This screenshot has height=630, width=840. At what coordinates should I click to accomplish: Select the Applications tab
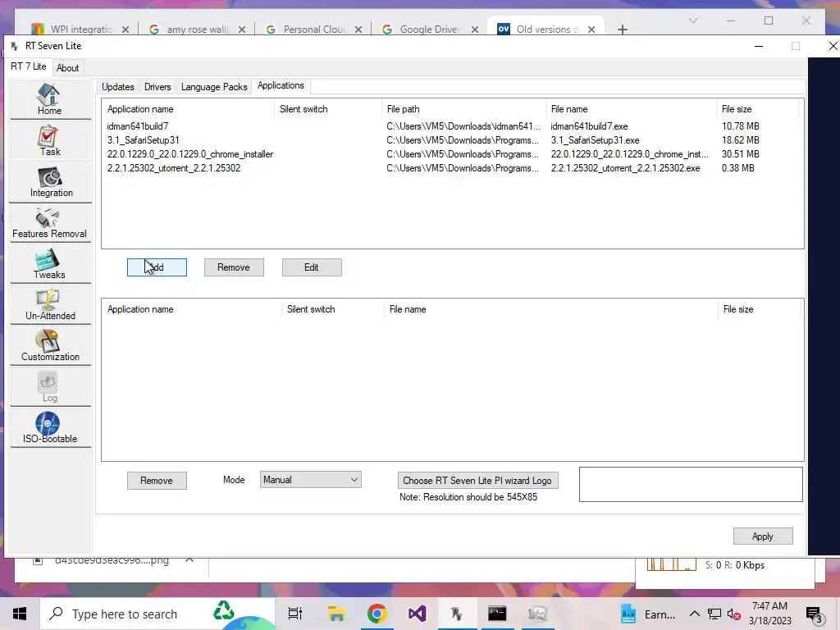click(281, 85)
